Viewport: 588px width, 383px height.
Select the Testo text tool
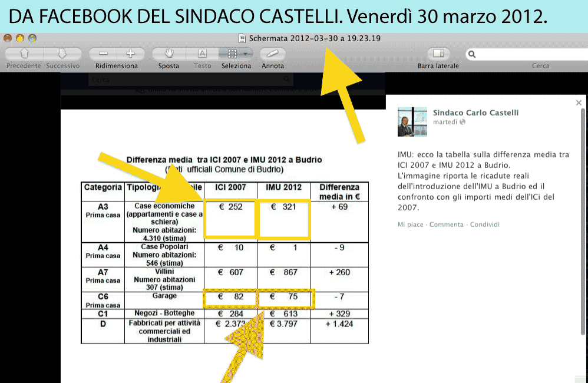pos(202,54)
